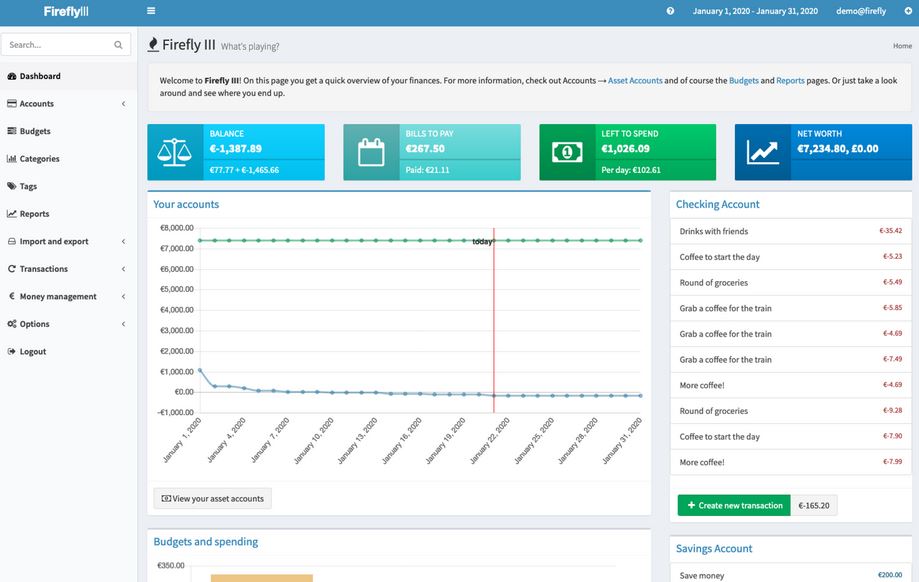Expand the Import and export chevron
This screenshot has height=582, width=919.
point(123,241)
